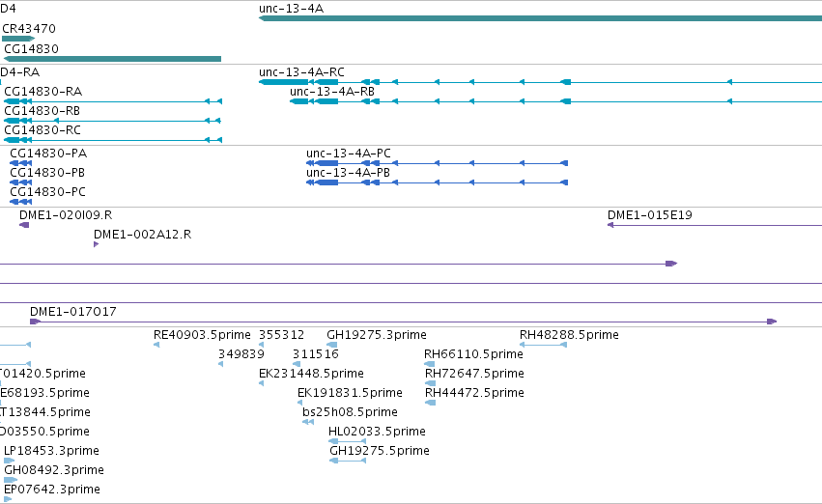Open EST GH19275.3prime
Viewport: 822px width, 504px height.
(332, 345)
